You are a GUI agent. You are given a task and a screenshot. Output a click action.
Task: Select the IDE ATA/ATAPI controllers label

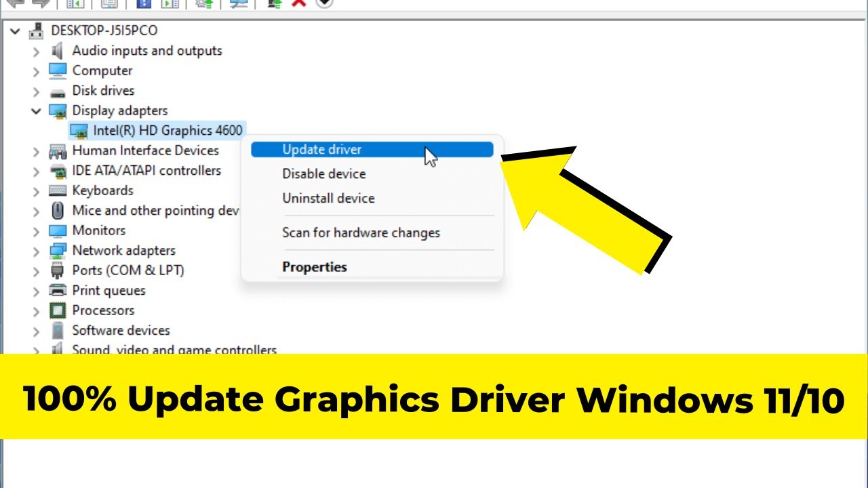[147, 171]
